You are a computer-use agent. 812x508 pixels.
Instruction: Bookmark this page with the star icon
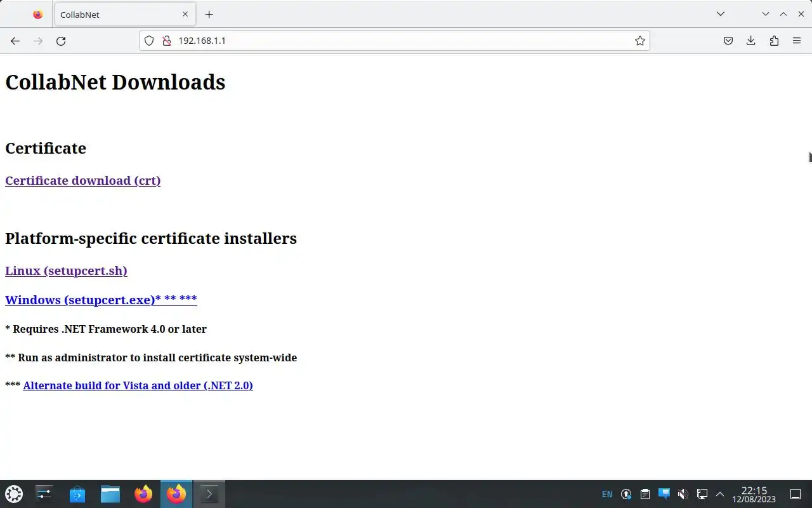coord(640,41)
